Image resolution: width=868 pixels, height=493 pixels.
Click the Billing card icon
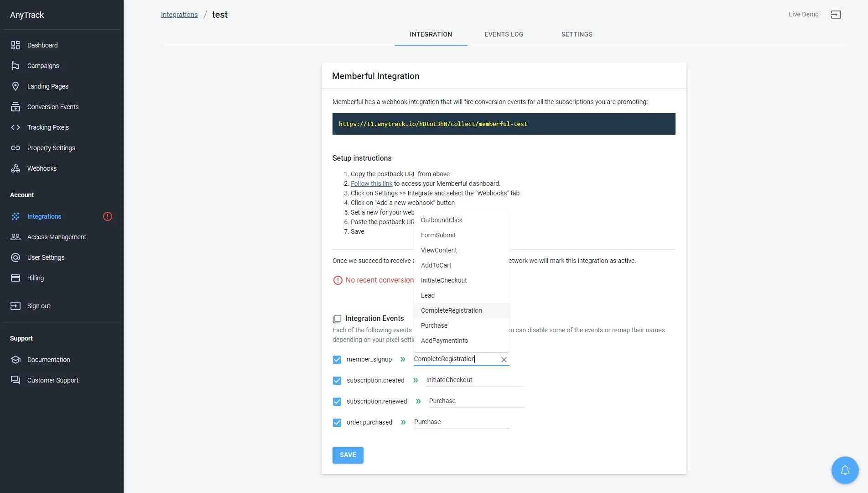16,278
